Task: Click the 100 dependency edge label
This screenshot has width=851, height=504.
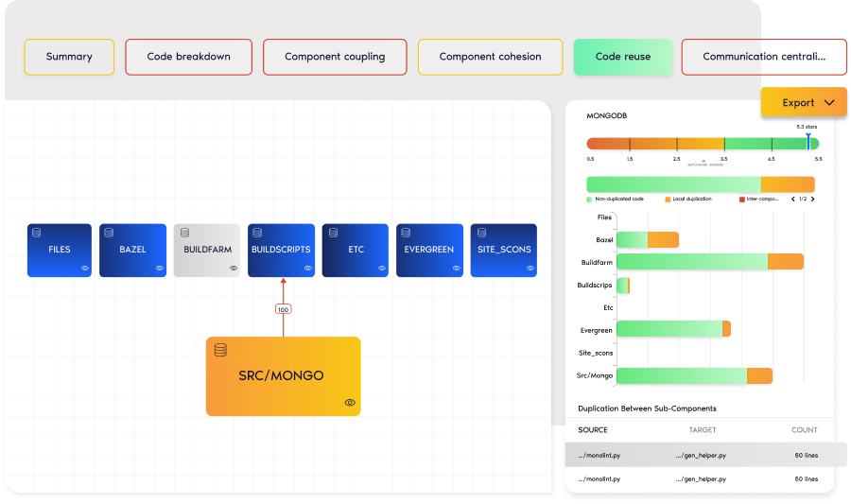Action: 284,309
